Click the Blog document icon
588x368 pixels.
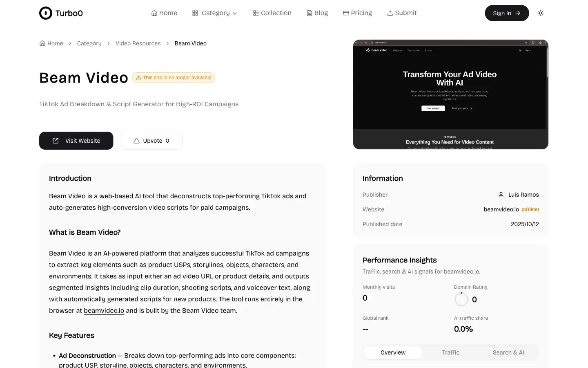310,13
